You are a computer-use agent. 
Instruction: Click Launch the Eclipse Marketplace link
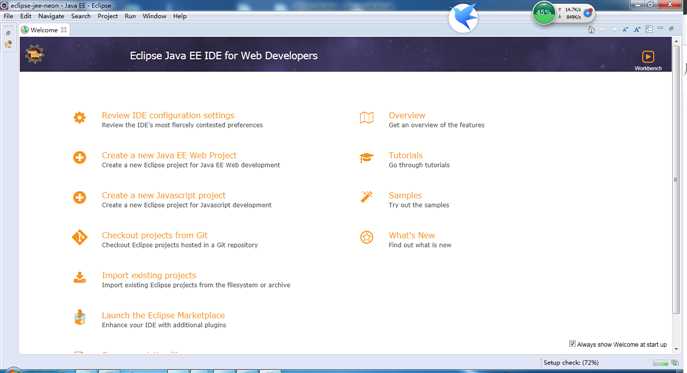click(x=163, y=315)
